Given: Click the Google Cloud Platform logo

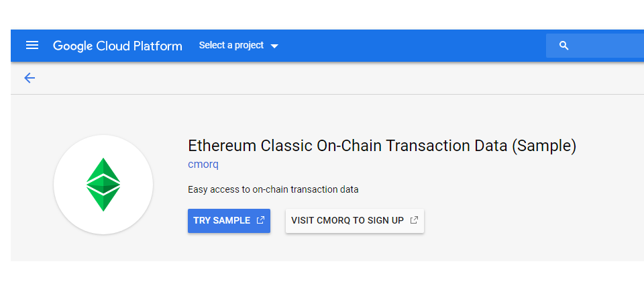Looking at the screenshot, I should [117, 46].
